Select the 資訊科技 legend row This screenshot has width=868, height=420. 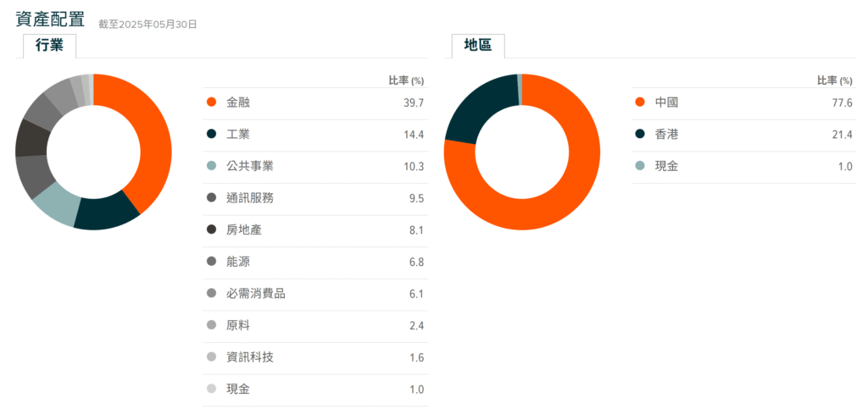pyautogui.click(x=315, y=357)
